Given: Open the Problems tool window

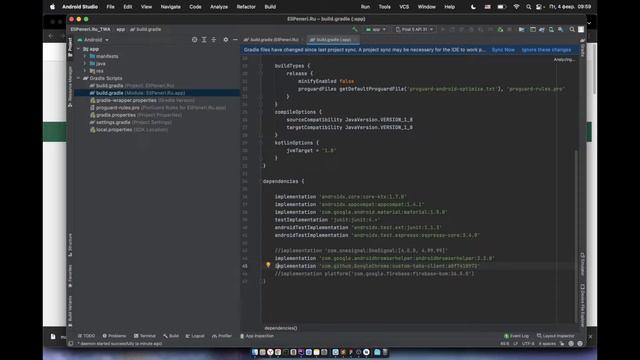Looking at the screenshot, I should (115, 336).
